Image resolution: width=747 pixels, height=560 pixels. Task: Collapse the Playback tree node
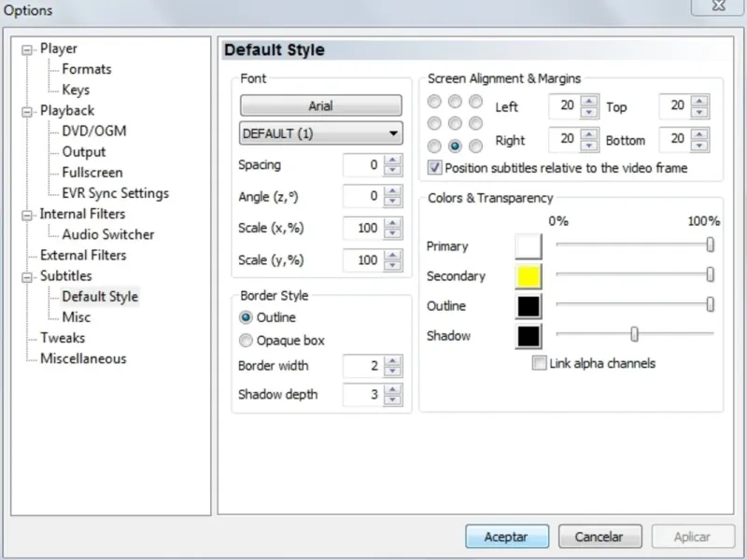click(x=27, y=111)
